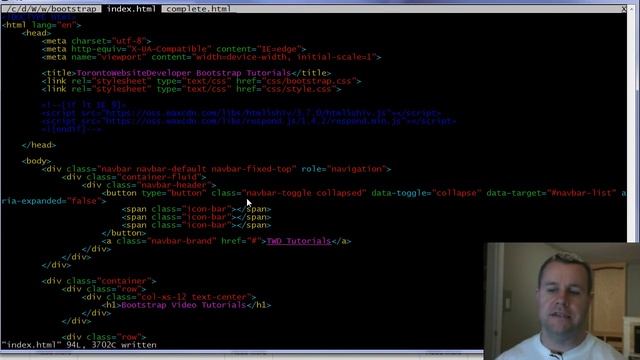The width and height of the screenshot is (640, 360).
Task: Click the col-xs-12 text-center div line
Action: [169, 297]
